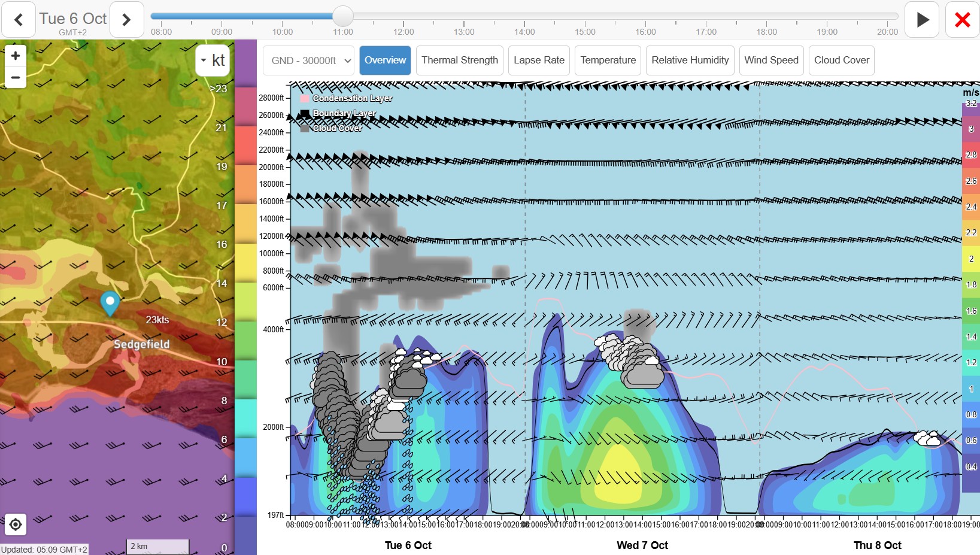Viewport: 980px width, 555px height.
Task: Open the GND - 30000ft altitude dropdown
Action: point(309,60)
